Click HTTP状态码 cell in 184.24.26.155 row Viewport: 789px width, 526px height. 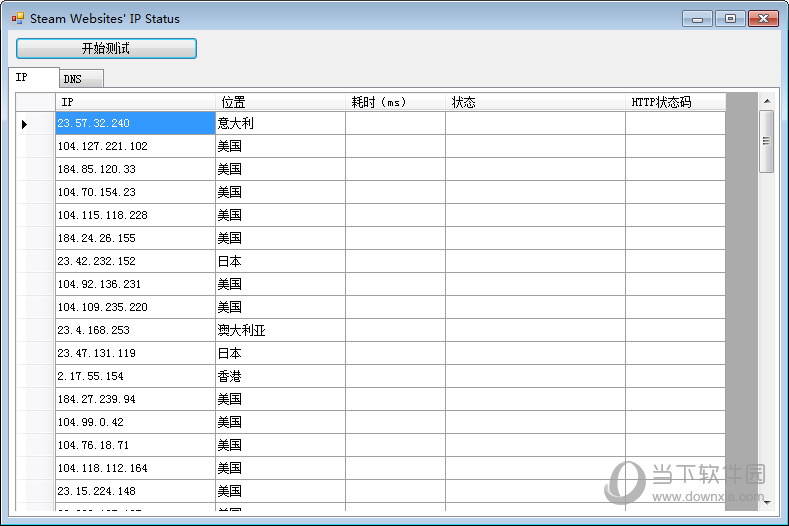[x=675, y=238]
